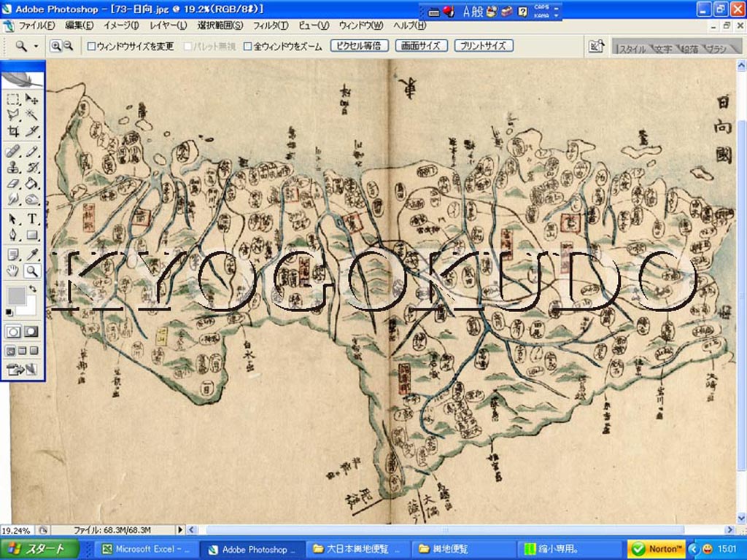747x560 pixels.
Task: Switch to Standard Screen mode
Action: (x=10, y=351)
